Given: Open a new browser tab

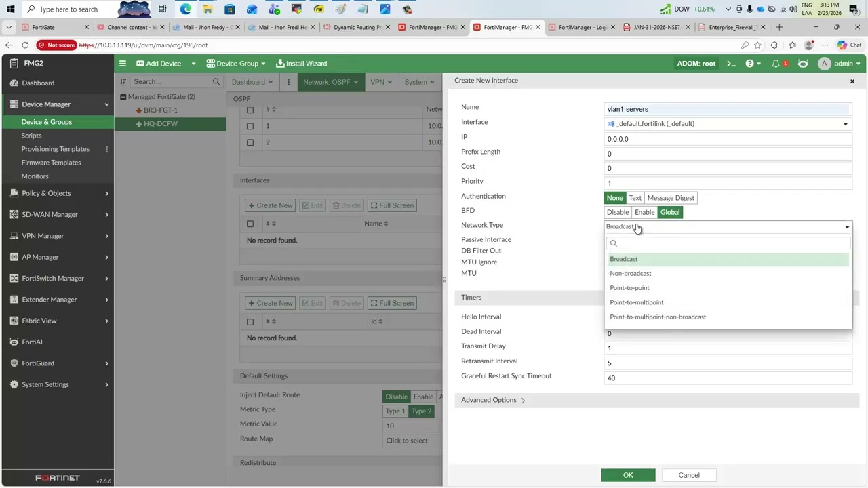Looking at the screenshot, I should click(x=778, y=27).
